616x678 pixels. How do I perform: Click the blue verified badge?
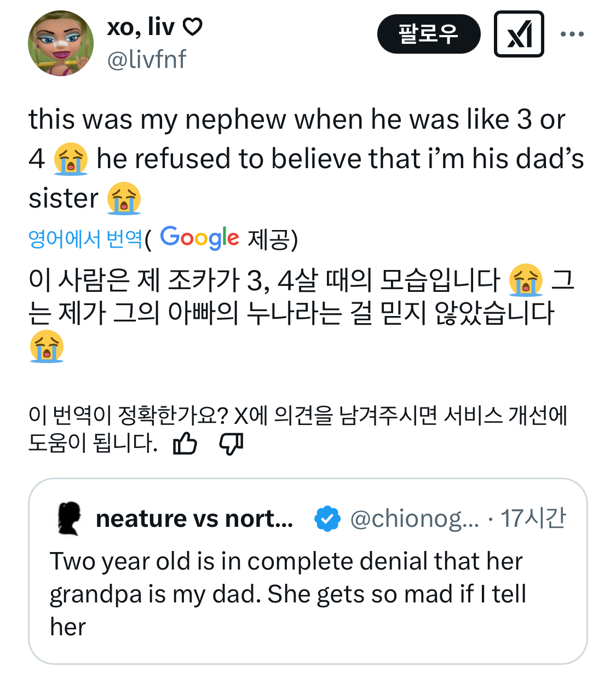(327, 519)
